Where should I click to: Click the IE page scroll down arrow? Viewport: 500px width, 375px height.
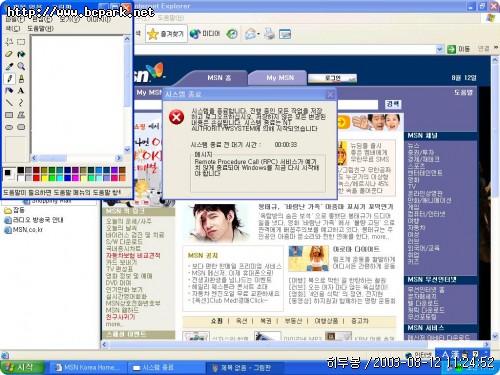[495, 336]
